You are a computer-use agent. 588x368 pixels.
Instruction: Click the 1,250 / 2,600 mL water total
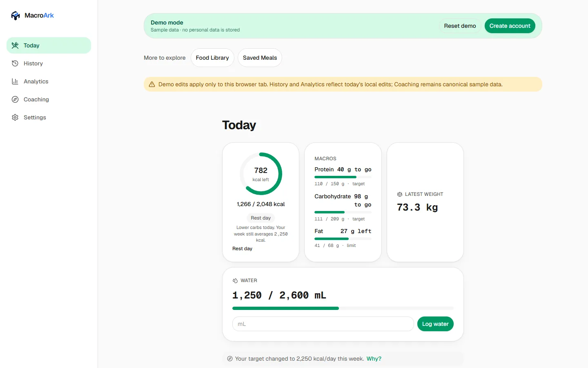point(279,295)
